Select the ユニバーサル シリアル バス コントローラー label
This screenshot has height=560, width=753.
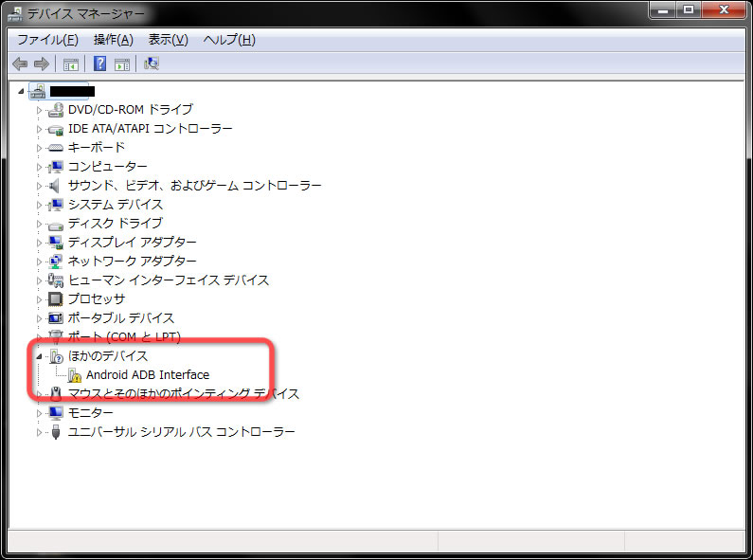tap(182, 432)
